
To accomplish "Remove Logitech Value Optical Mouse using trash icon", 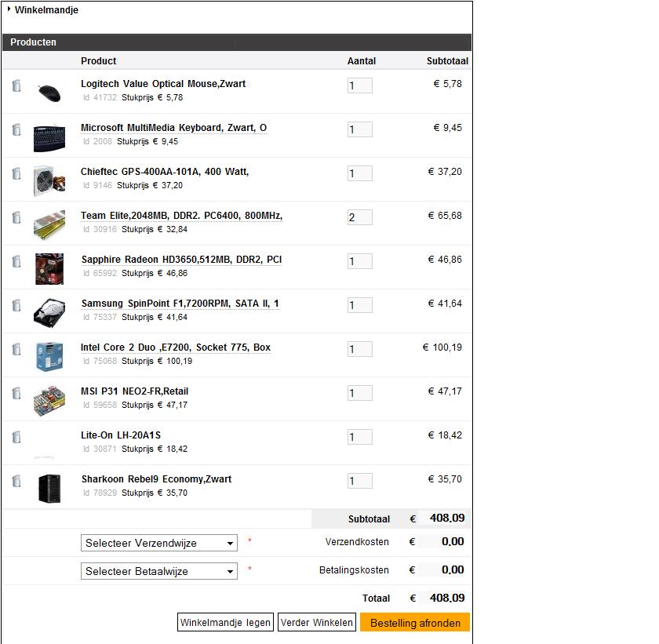I will point(16,86).
